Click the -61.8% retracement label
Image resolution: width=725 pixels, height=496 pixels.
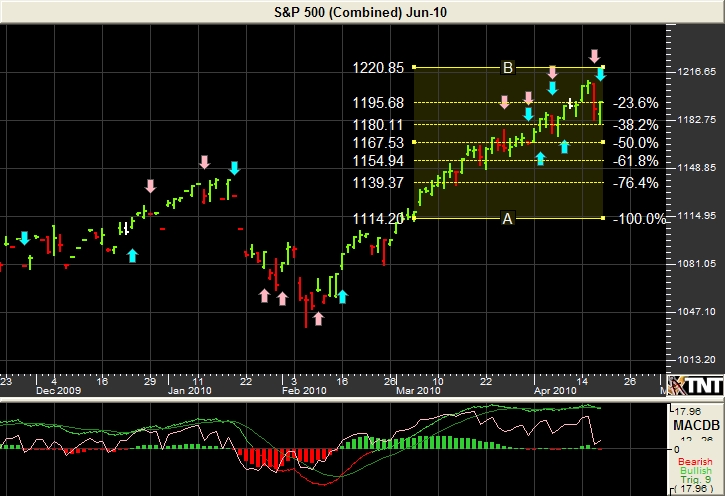coord(636,161)
